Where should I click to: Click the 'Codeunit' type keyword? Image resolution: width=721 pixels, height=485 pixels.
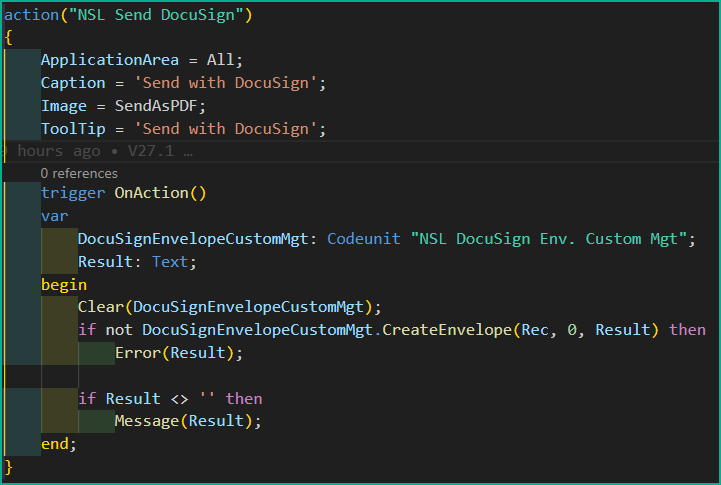tap(363, 239)
